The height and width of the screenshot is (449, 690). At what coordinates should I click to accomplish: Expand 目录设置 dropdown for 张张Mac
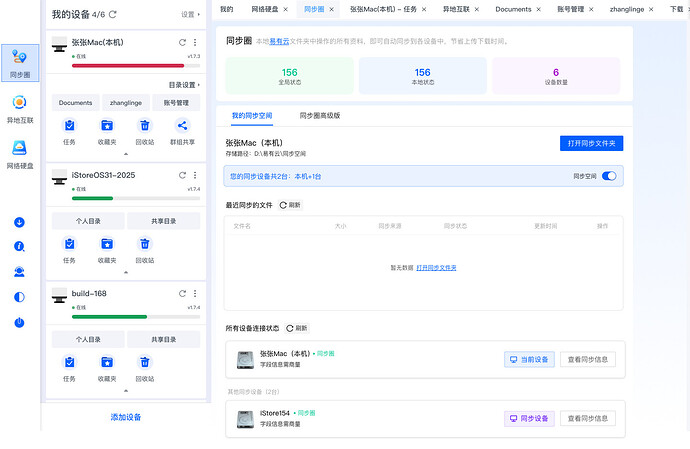tap(183, 86)
